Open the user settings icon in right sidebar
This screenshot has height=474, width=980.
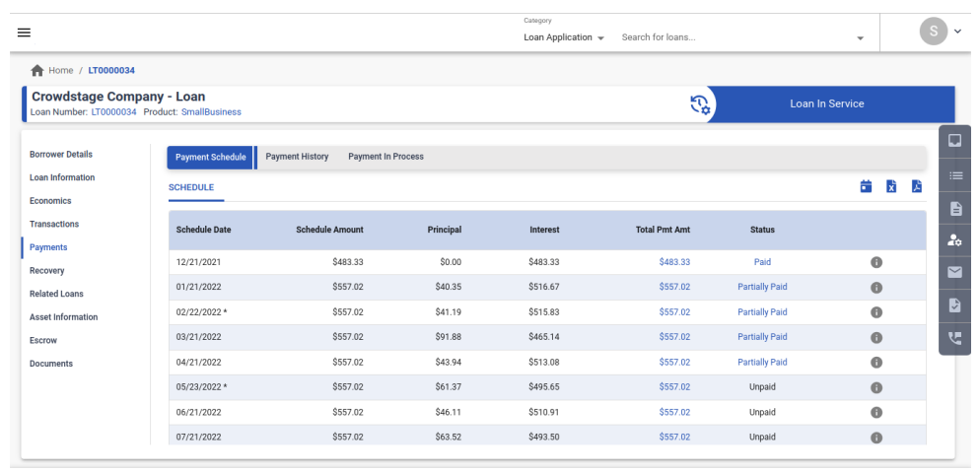tap(954, 240)
